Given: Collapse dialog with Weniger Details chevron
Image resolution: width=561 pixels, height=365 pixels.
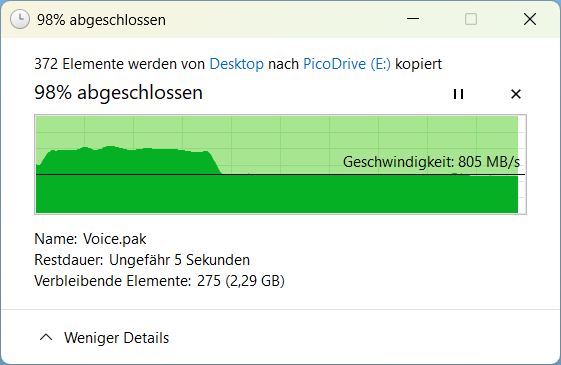Looking at the screenshot, I should (46, 337).
